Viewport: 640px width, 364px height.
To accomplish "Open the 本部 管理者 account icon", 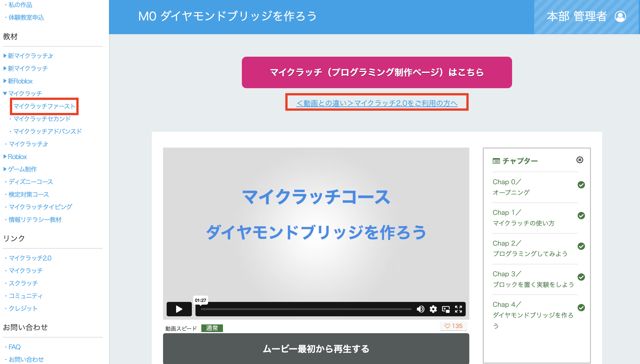I will 620,16.
